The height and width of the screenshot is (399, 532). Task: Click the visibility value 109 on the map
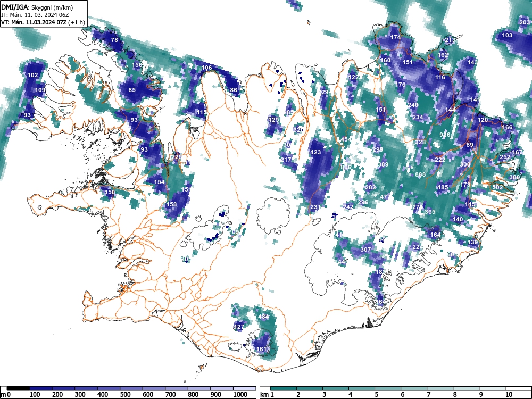point(40,90)
